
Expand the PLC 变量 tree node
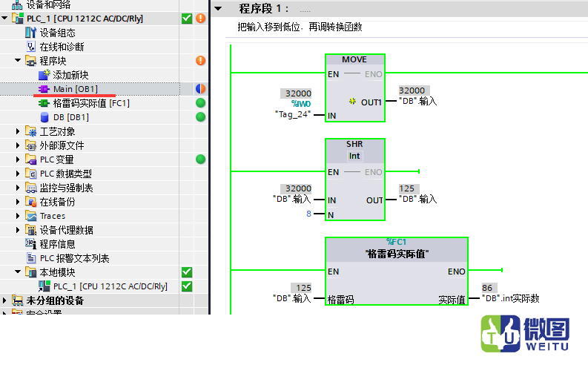pos(18,160)
